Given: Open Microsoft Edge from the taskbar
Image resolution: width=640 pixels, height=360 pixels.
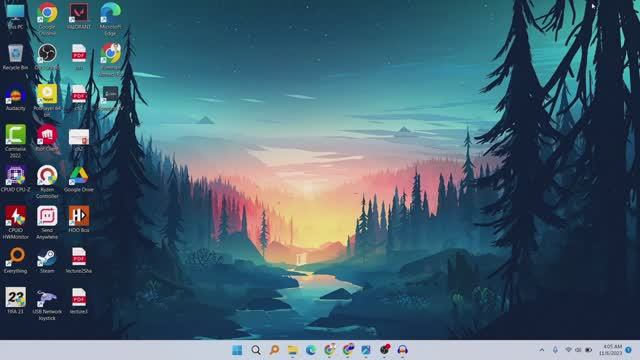Looking at the screenshot, I should coord(311,350).
